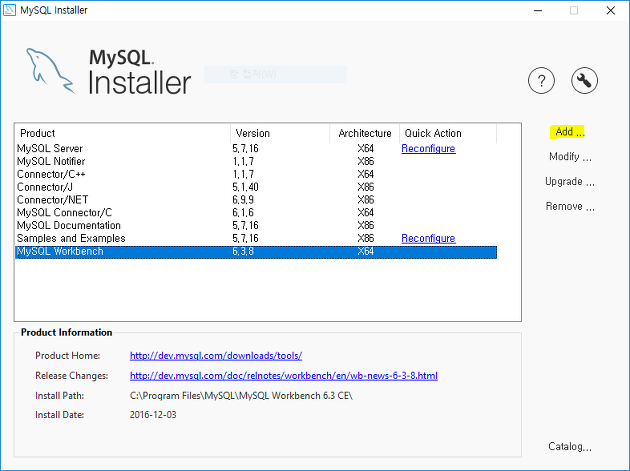Open the Product Home URL link
The width and height of the screenshot is (630, 471).
pyautogui.click(x=216, y=356)
